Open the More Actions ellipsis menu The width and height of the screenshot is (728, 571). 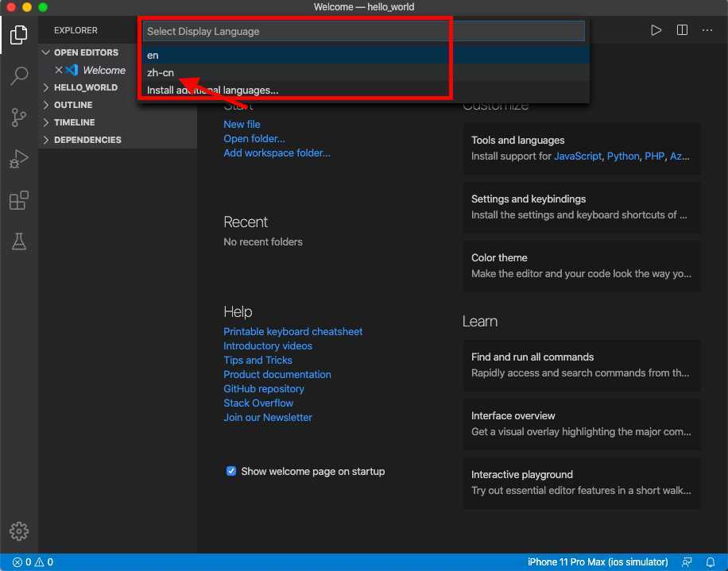click(707, 31)
